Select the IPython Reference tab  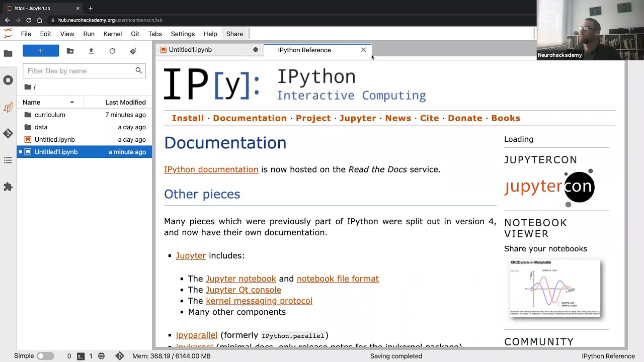pos(317,50)
